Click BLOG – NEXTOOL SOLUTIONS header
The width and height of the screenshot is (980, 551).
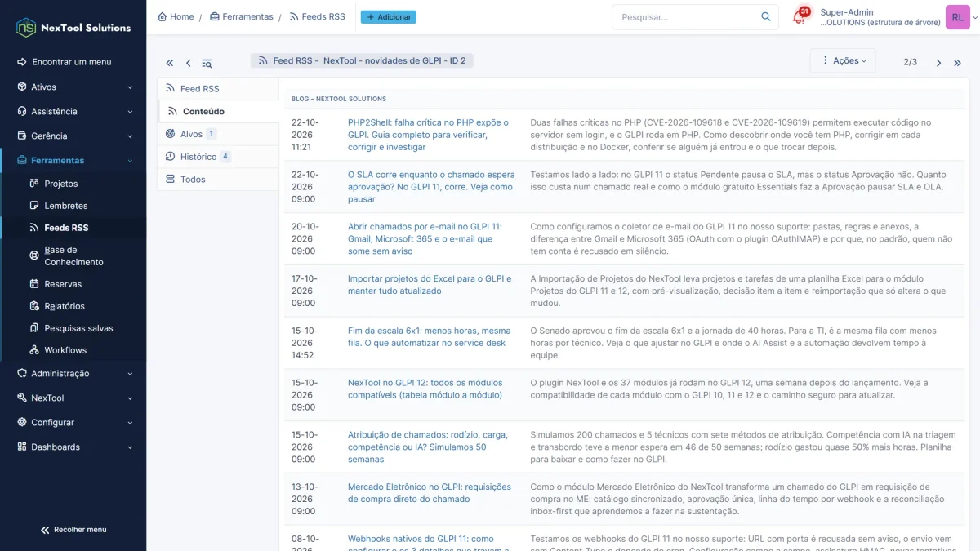click(x=339, y=99)
